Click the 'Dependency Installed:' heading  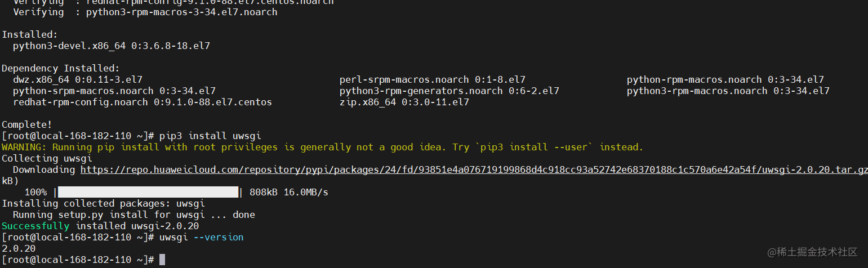coord(61,68)
